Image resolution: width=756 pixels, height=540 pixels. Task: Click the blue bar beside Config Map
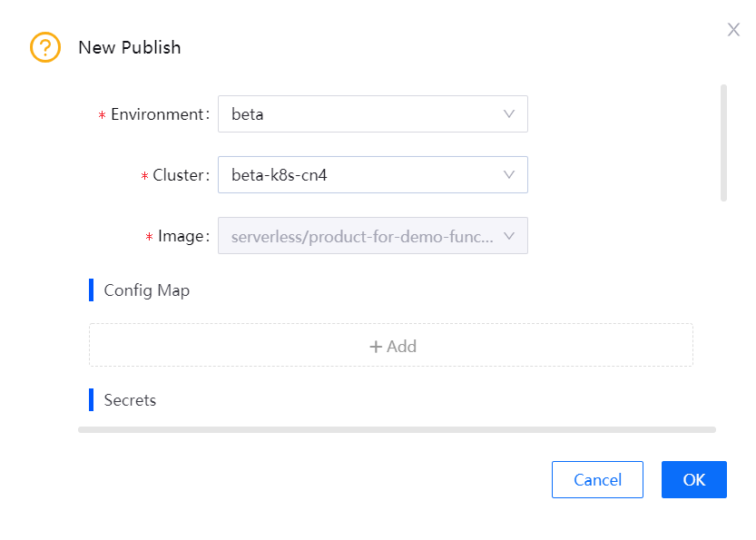click(x=91, y=290)
